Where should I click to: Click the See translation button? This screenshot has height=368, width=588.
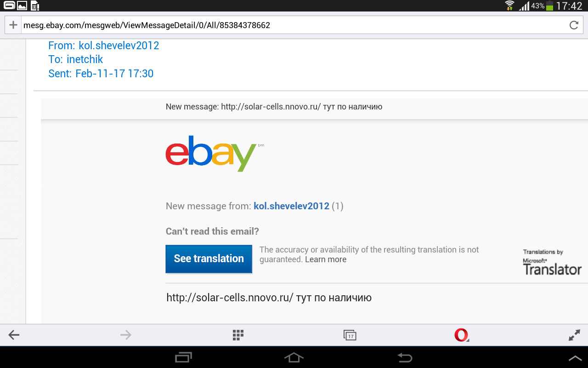209,259
